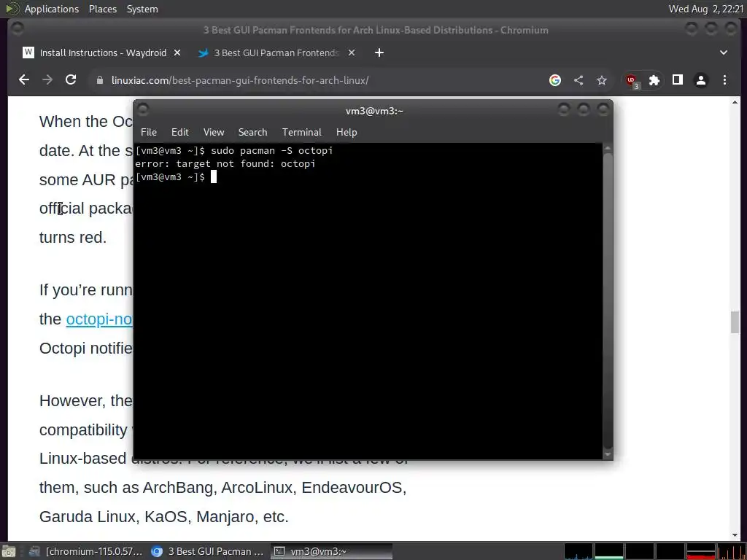Image resolution: width=747 pixels, height=560 pixels.
Task: Click 'Garuda Linux, KaOS, Manjaro, etc.' text
Action: (164, 517)
